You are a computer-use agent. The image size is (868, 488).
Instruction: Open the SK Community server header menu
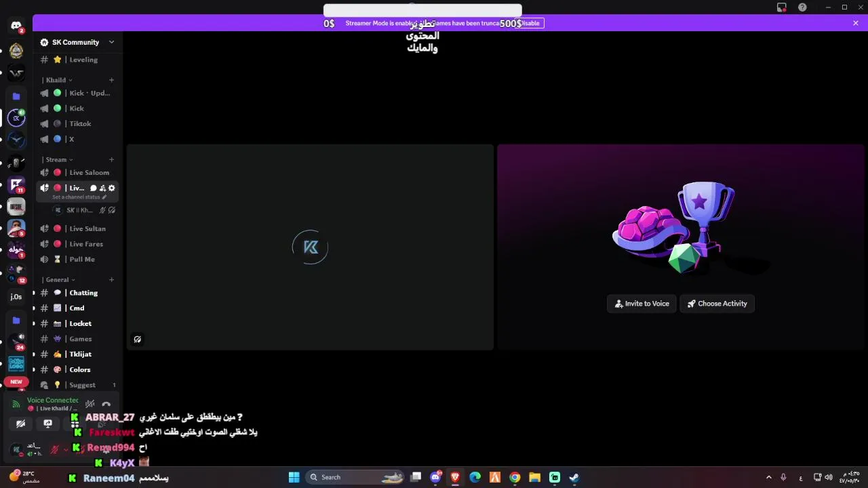[78, 42]
